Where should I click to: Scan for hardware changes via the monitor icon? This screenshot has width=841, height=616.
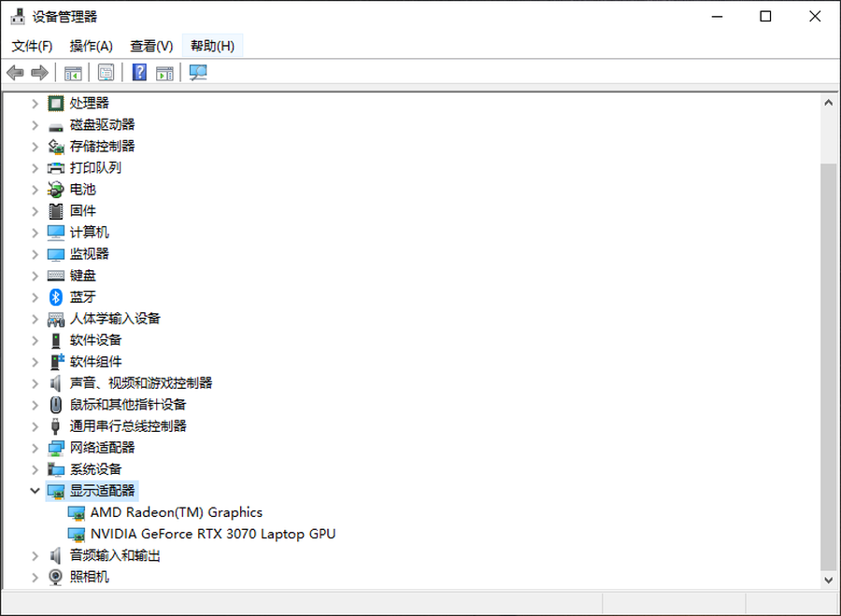tap(198, 72)
